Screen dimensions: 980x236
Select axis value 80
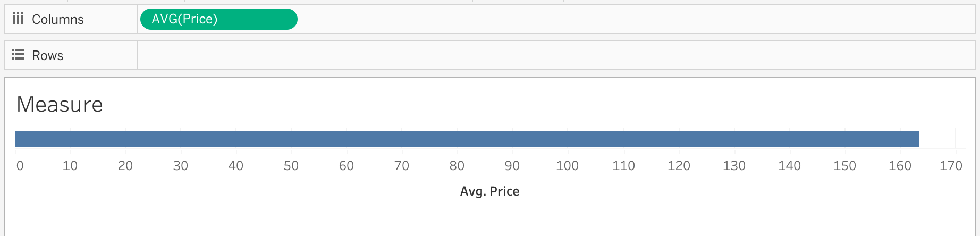coord(457,166)
